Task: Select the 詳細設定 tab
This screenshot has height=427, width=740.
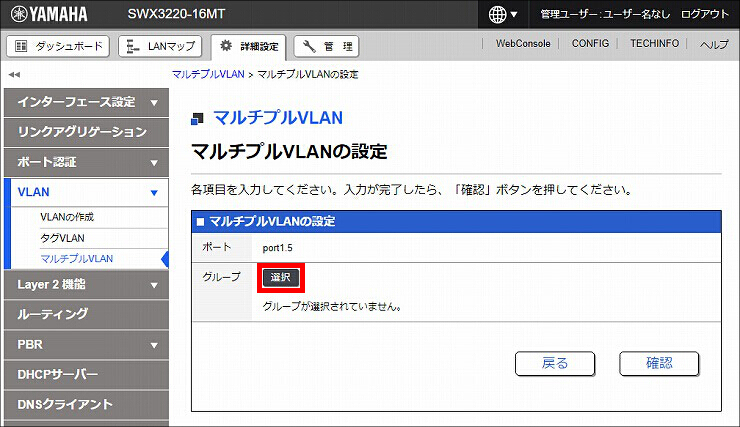Action: tap(248, 47)
